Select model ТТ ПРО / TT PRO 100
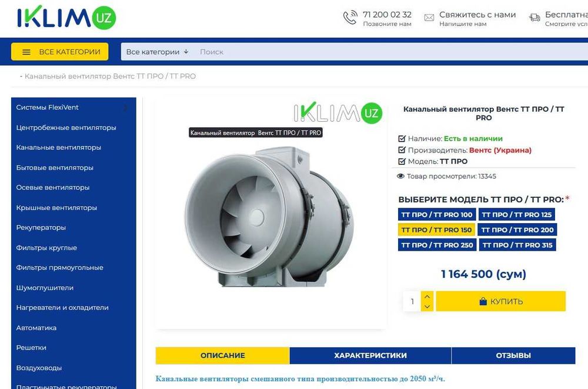 (x=437, y=215)
